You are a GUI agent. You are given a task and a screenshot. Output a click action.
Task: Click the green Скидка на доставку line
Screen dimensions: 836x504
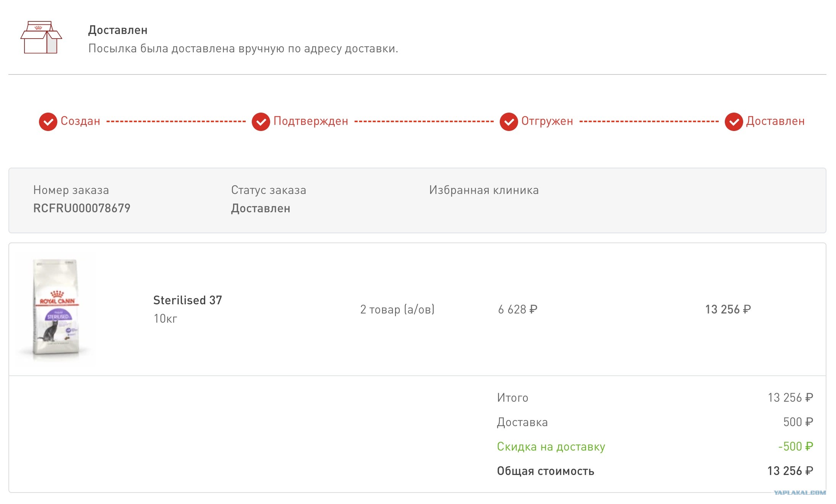pos(655,446)
